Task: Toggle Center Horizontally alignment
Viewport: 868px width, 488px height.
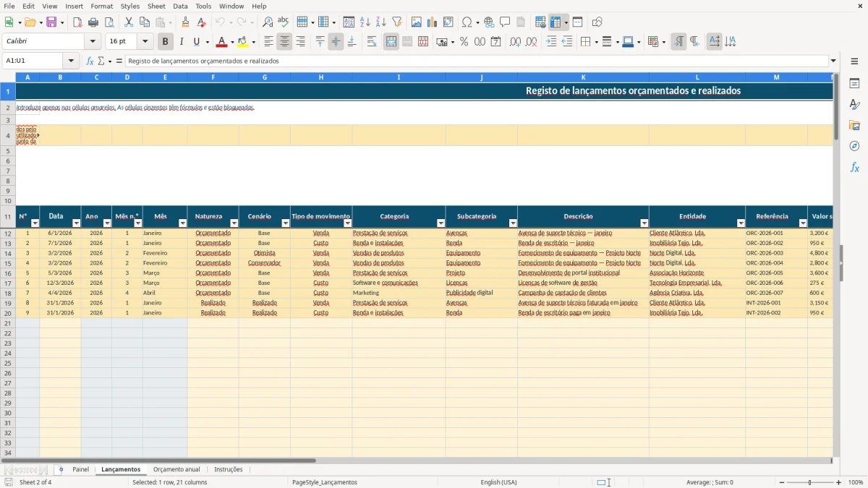Action: pos(284,42)
